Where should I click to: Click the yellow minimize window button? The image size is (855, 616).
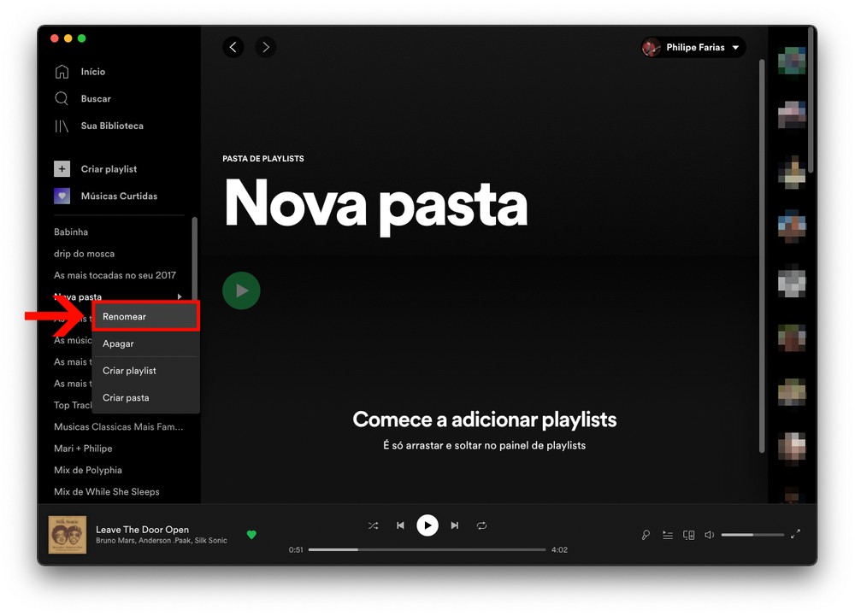click(68, 38)
